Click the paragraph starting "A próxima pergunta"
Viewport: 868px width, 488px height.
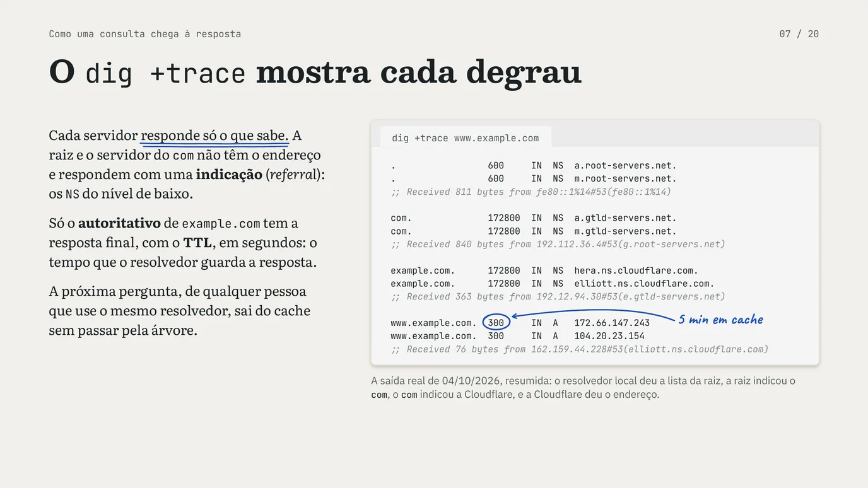click(180, 311)
